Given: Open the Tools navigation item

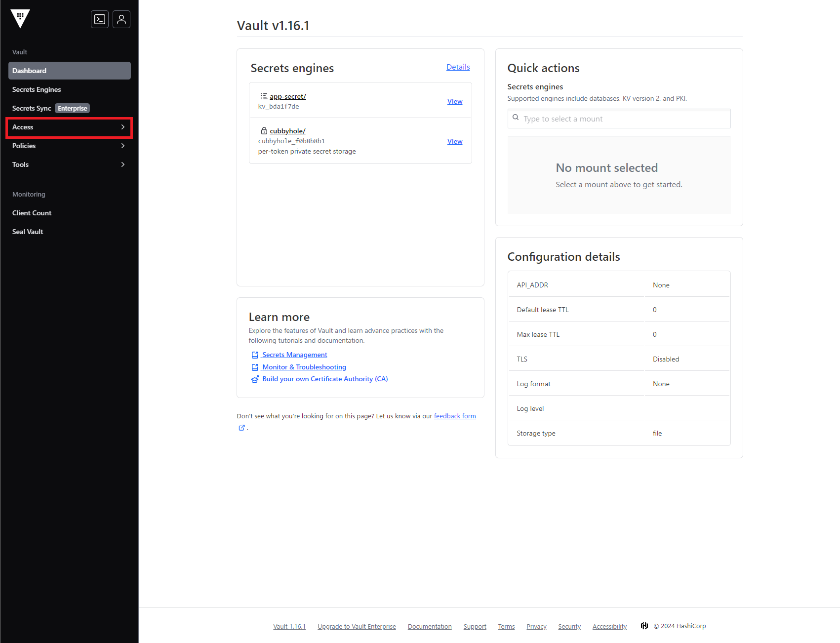Looking at the screenshot, I should pyautogui.click(x=70, y=164).
